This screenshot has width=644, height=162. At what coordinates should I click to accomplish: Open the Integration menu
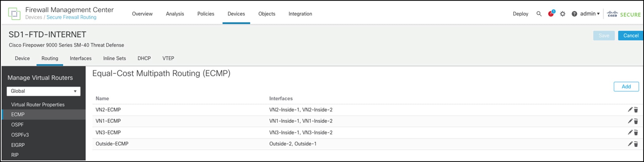point(300,14)
